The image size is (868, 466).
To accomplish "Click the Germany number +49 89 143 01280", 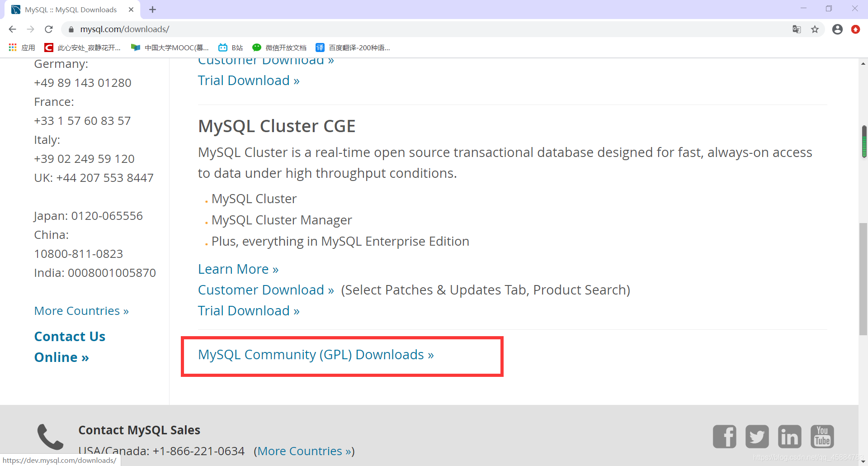I will pos(83,83).
